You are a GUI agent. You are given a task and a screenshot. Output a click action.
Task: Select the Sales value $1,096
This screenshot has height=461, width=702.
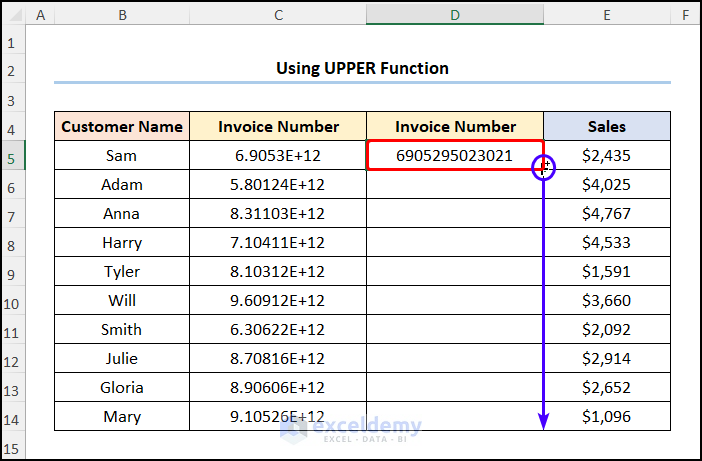607,416
